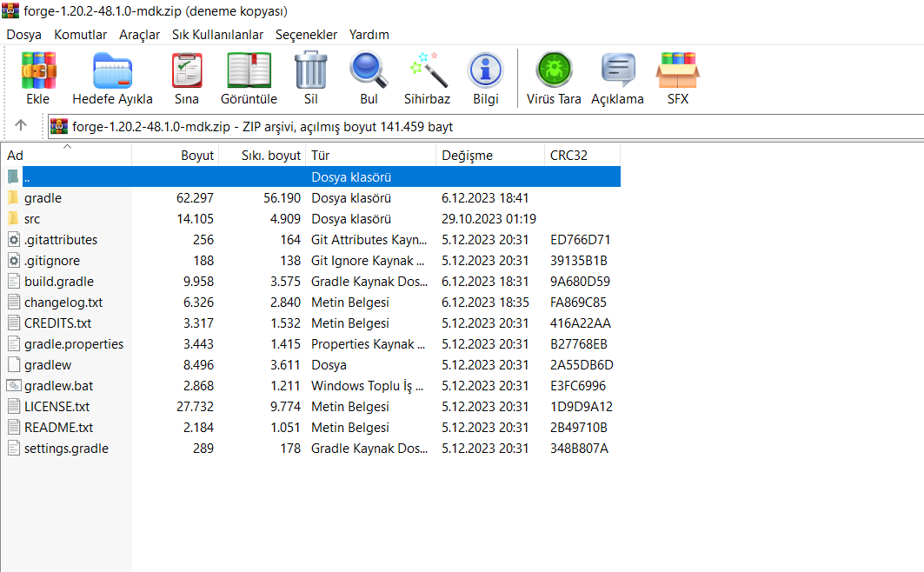Click the gradlew blank file icon
Screen dimensions: 924x572
[14, 364]
